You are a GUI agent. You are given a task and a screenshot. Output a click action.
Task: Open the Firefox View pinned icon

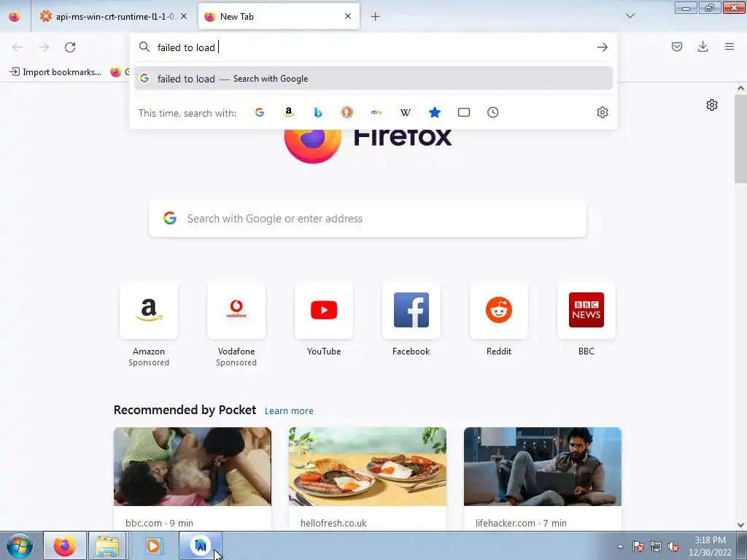coord(15,16)
